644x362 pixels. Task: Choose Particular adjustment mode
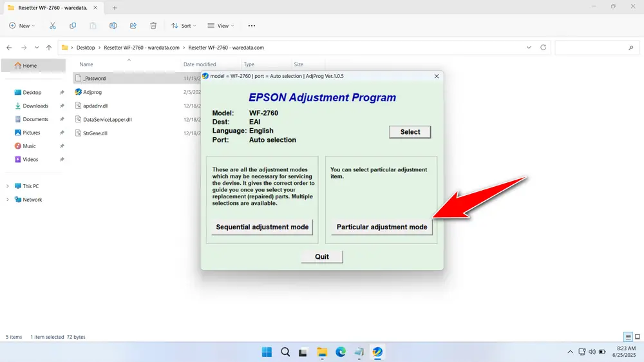click(x=382, y=227)
